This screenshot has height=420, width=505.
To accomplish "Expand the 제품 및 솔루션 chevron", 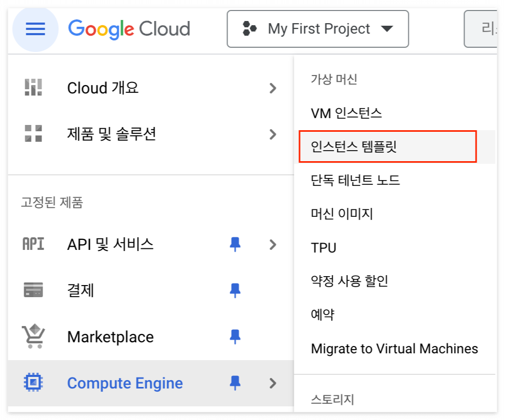I will pyautogui.click(x=273, y=134).
